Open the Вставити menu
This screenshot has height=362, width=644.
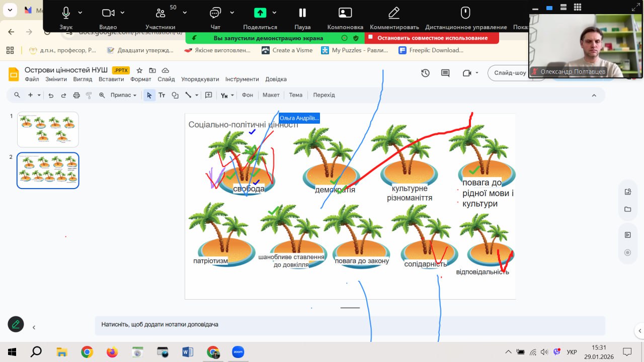pyautogui.click(x=111, y=79)
